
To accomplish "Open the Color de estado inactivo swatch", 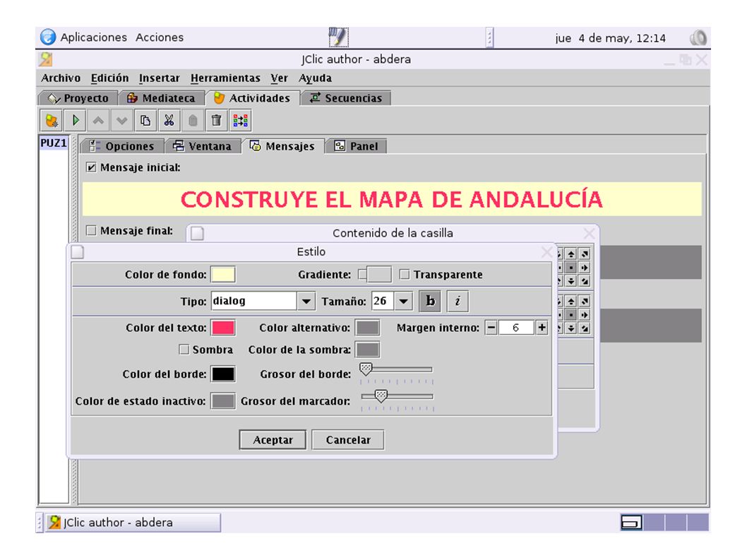I will pos(223,401).
